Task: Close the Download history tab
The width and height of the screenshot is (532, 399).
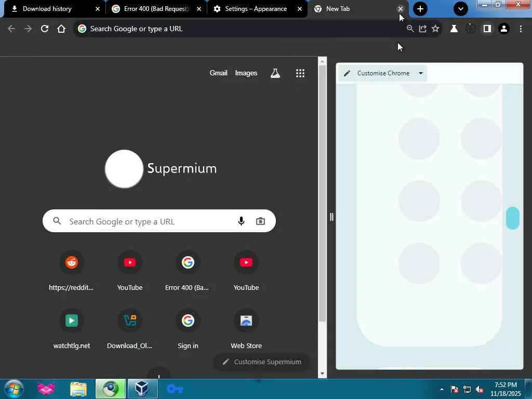Action: (x=98, y=9)
